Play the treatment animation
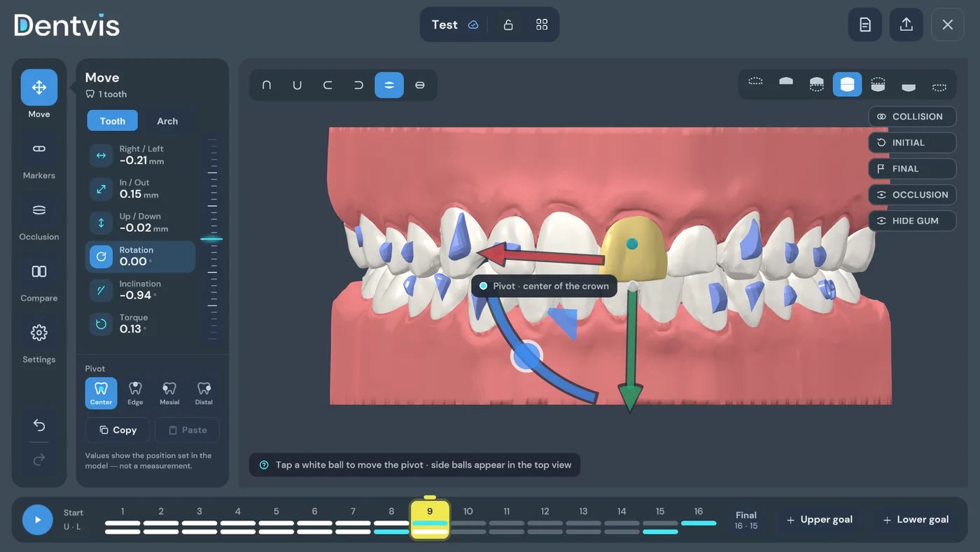The image size is (980, 552). (x=38, y=520)
